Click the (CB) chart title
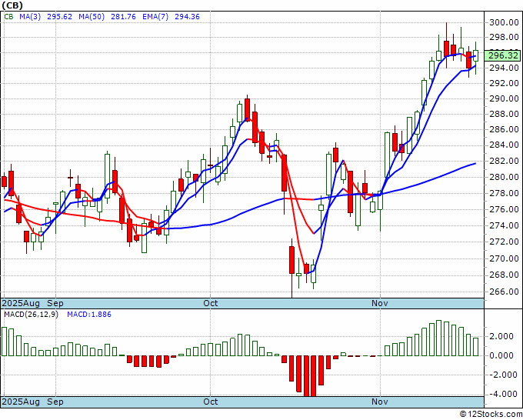523x420 pixels. [12, 5]
